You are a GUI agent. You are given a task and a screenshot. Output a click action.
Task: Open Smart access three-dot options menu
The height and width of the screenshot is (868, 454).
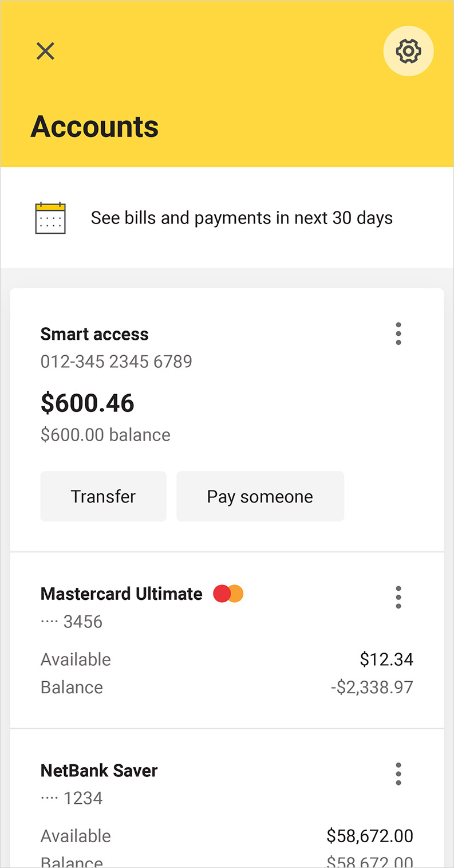pos(398,333)
